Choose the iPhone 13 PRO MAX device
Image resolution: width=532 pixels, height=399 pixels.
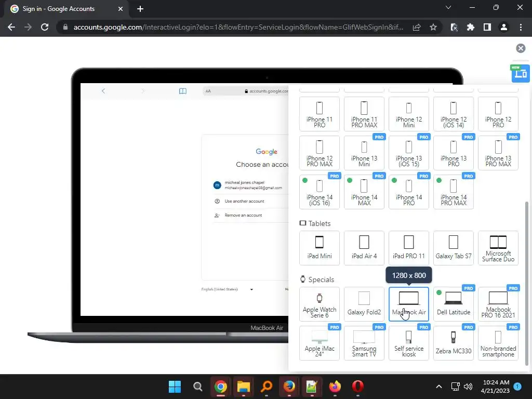coord(498,153)
